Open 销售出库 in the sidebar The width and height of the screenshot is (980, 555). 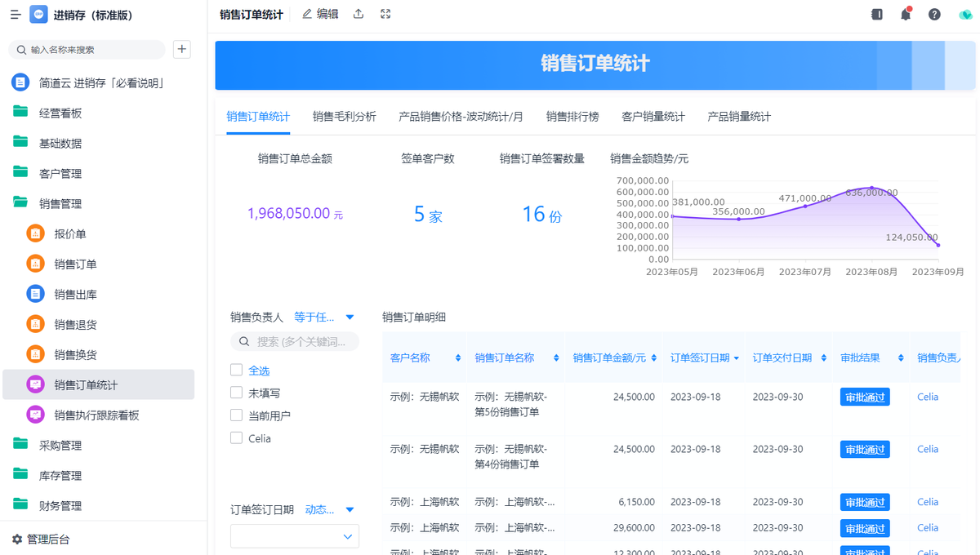pos(75,295)
